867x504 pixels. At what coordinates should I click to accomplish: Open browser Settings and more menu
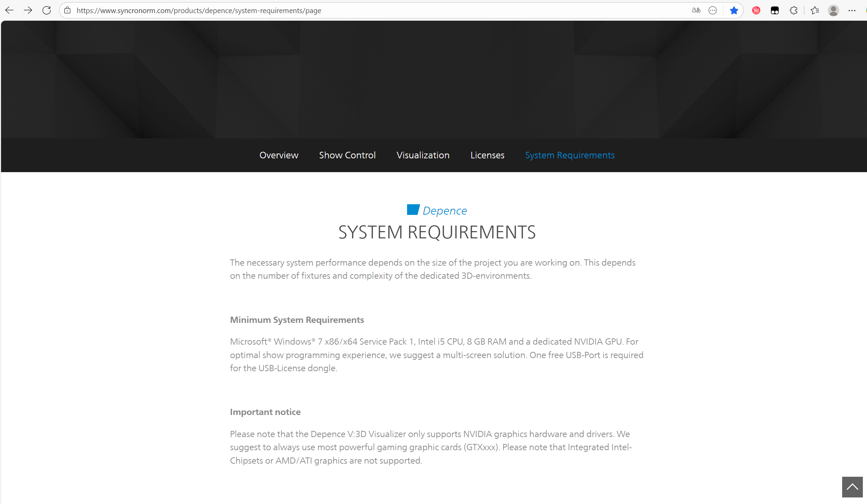click(852, 10)
